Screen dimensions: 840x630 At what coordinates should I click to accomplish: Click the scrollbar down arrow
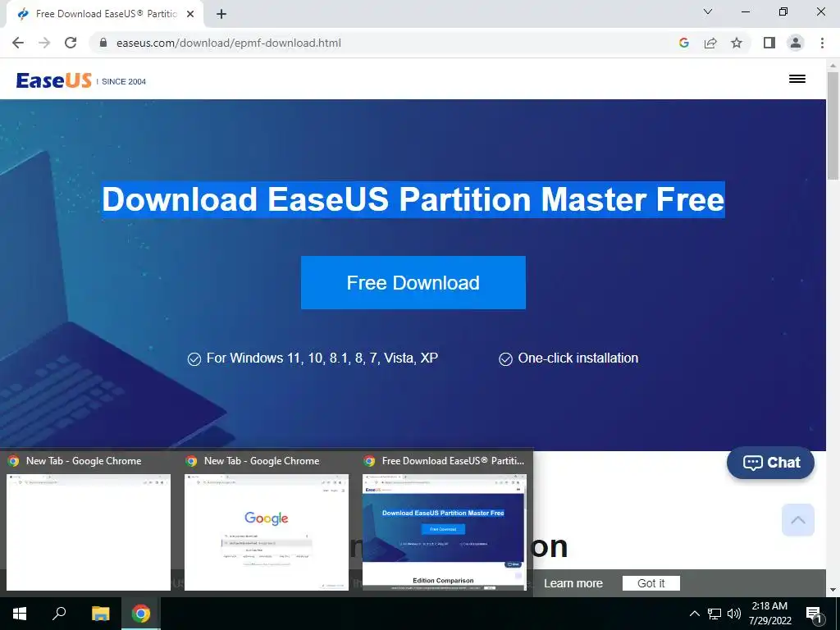point(833,591)
